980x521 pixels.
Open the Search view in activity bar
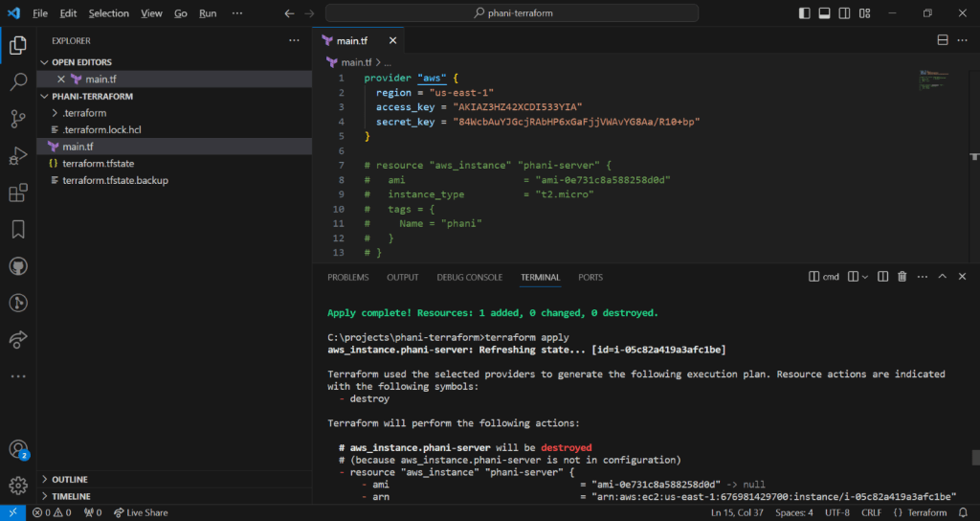(x=17, y=82)
